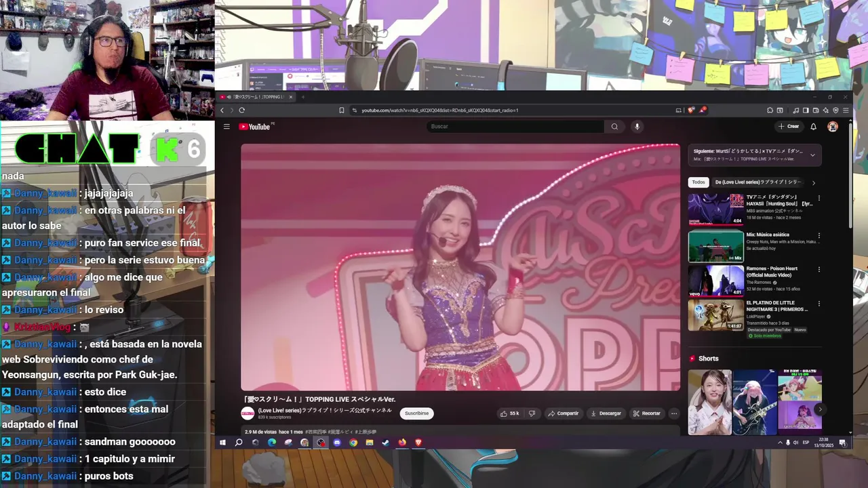Click the Ramones - Poison Heart title
The image size is (868, 488).
point(772,272)
